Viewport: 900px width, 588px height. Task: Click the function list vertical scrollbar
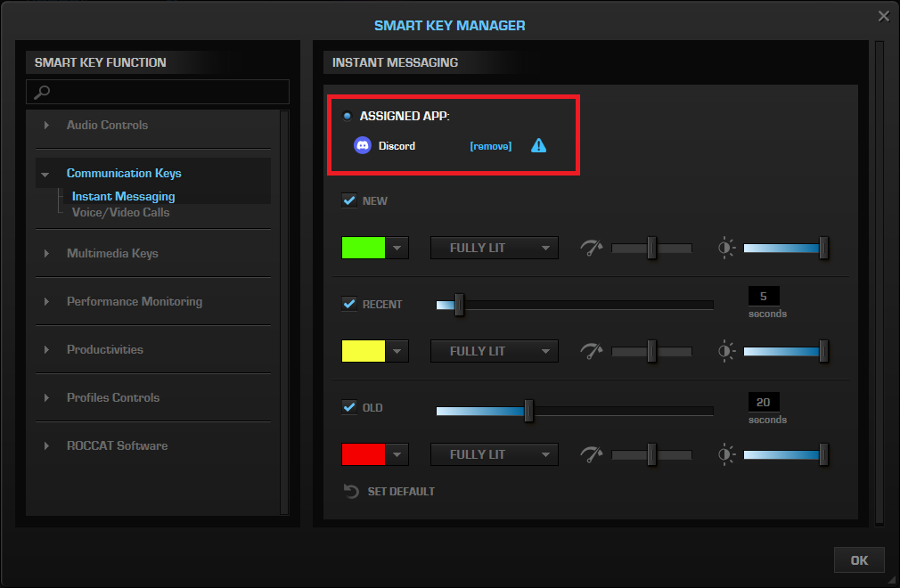point(283,313)
